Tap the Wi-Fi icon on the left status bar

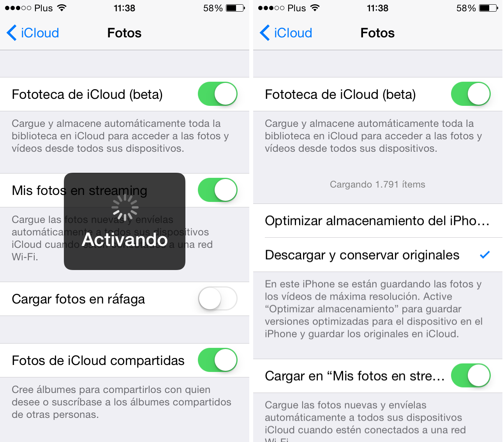(x=62, y=8)
